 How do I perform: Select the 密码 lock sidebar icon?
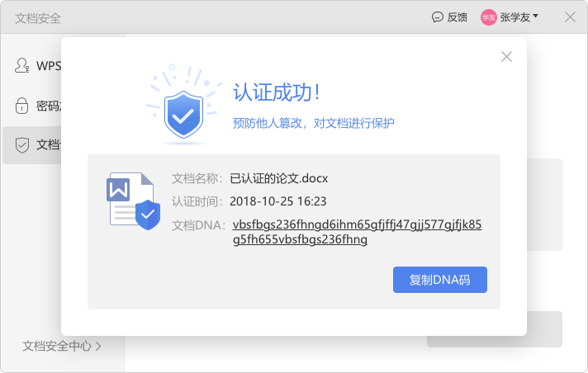click(x=21, y=106)
